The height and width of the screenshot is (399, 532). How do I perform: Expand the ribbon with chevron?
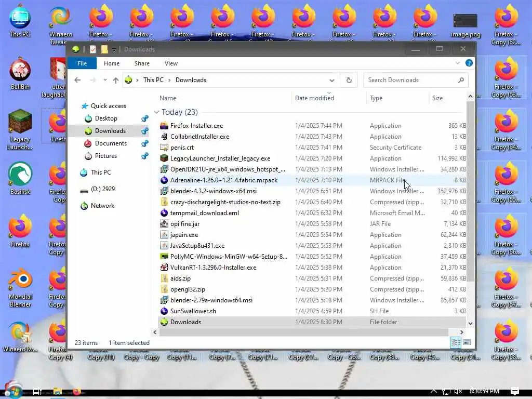457,63
